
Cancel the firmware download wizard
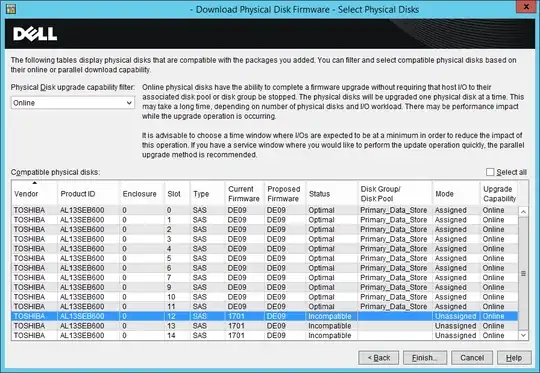click(472, 358)
